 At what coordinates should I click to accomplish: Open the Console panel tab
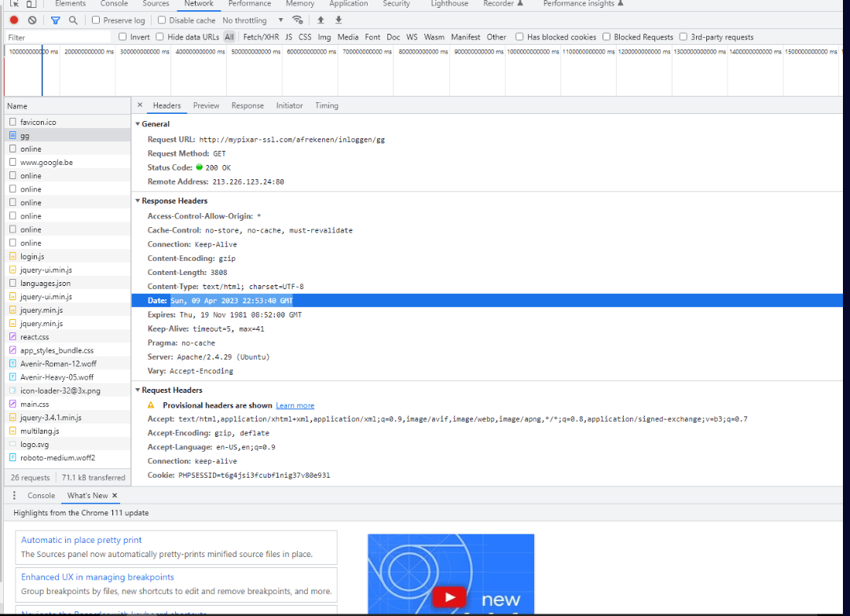click(114, 4)
